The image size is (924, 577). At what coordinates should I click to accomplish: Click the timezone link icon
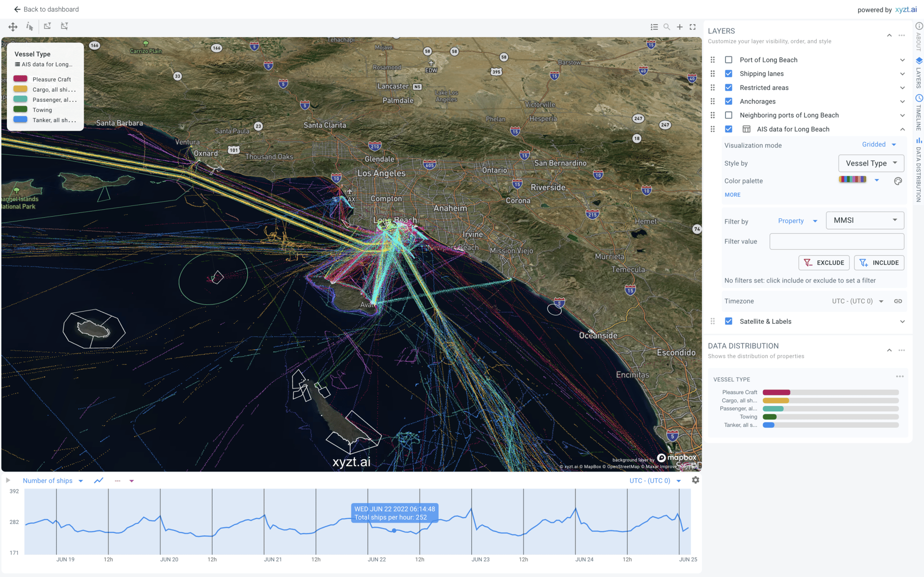[898, 301]
